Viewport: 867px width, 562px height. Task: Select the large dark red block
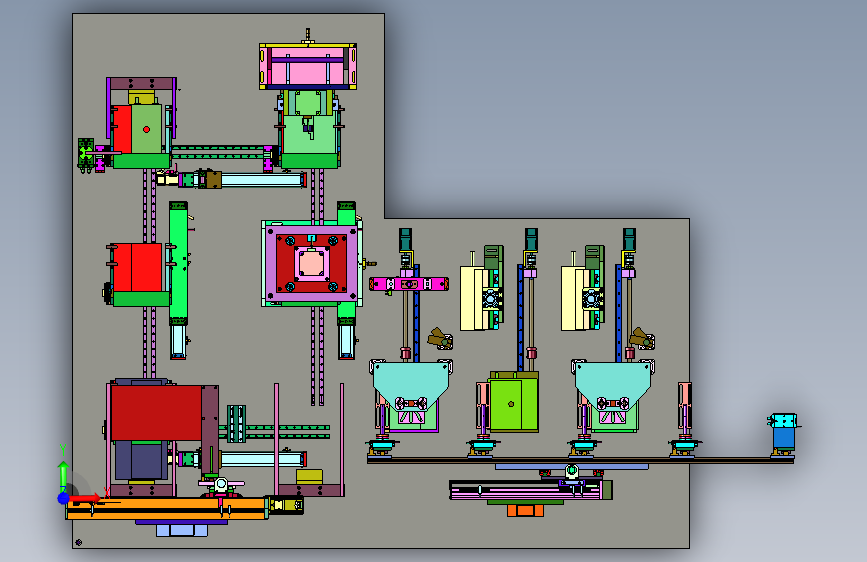[156, 413]
